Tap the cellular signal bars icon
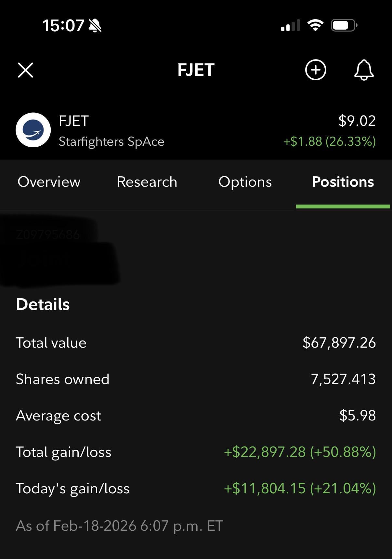 pyautogui.click(x=290, y=25)
